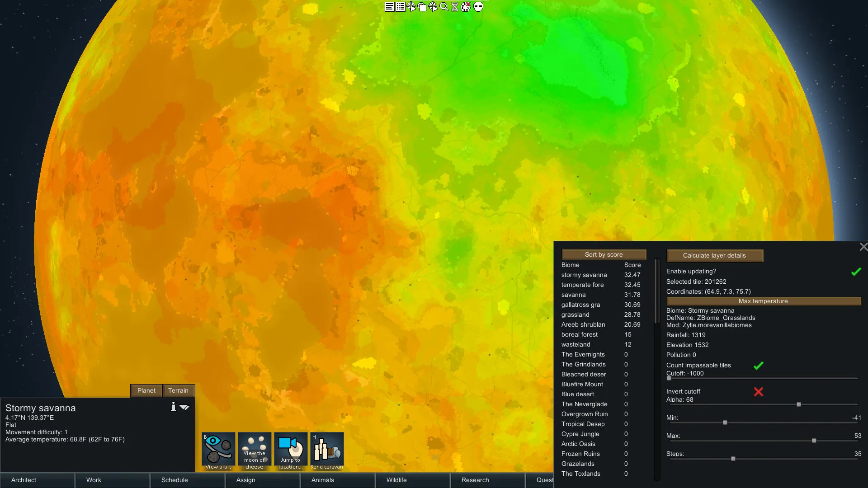Toggle Count impassable tiles checkmark
The width and height of the screenshot is (868, 488).
(759, 366)
